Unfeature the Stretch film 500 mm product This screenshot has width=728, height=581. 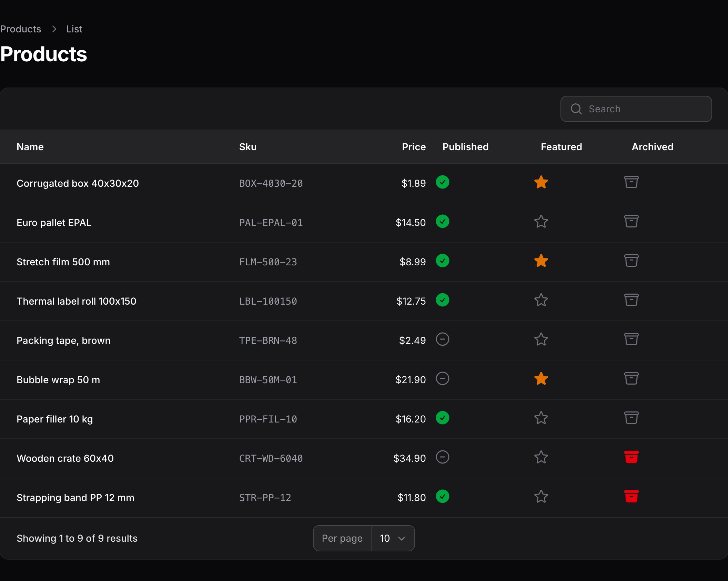point(541,261)
